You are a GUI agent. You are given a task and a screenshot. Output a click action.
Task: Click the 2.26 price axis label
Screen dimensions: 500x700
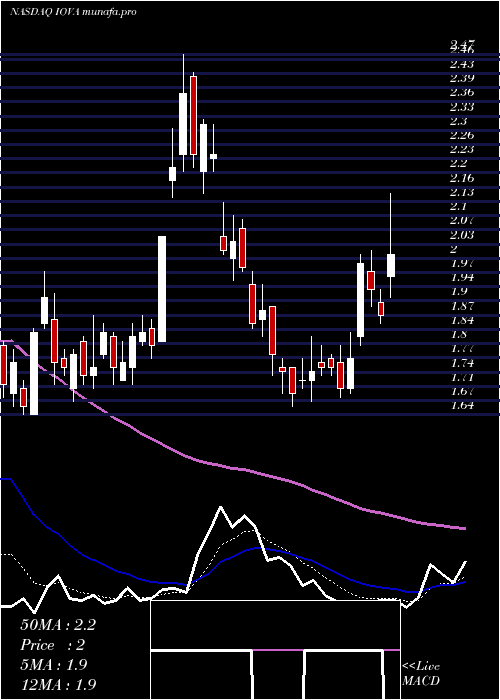point(462,135)
